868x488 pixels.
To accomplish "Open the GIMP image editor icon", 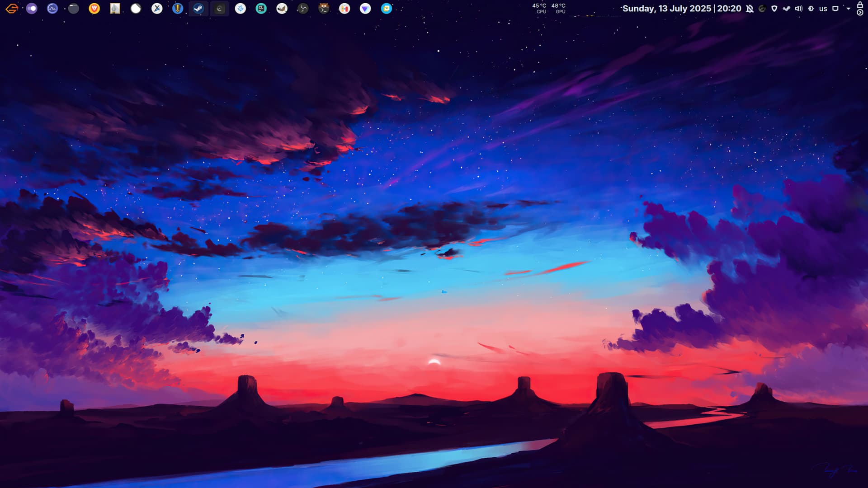I will tap(282, 9).
